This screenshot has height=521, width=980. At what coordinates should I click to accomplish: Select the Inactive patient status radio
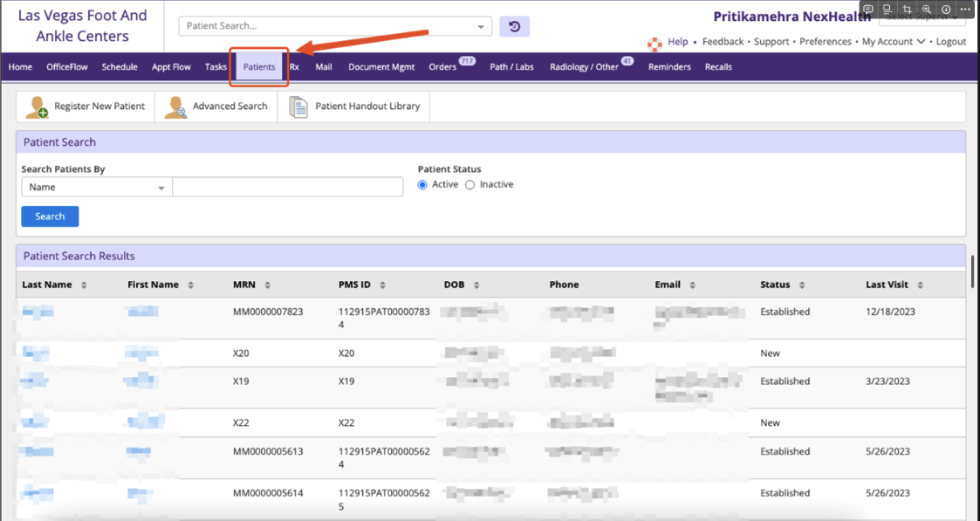tap(470, 185)
